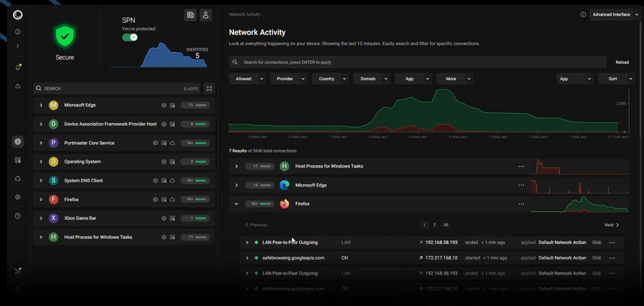The height and width of the screenshot is (306, 644).
Task: Click the connections search field
Action: tap(418, 62)
